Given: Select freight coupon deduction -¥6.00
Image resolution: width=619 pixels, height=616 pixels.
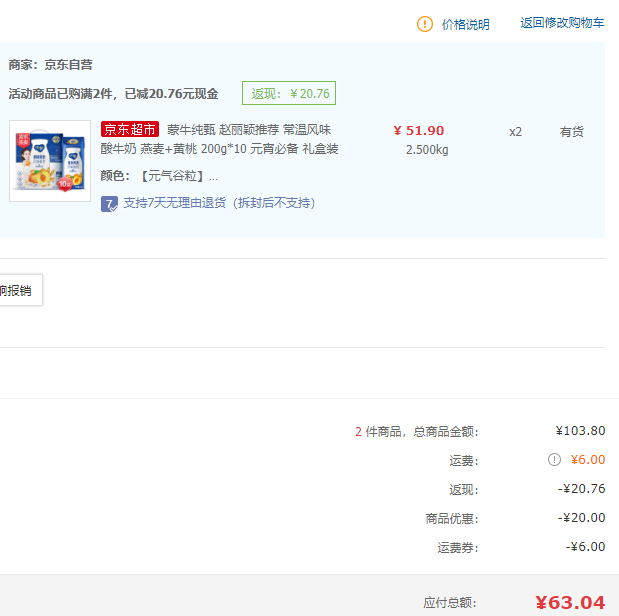Looking at the screenshot, I should coord(585,547).
